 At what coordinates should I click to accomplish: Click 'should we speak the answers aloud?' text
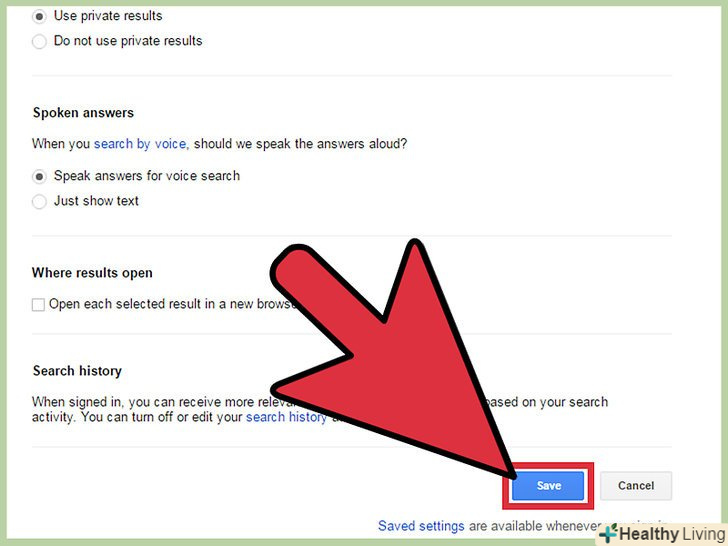click(300, 144)
